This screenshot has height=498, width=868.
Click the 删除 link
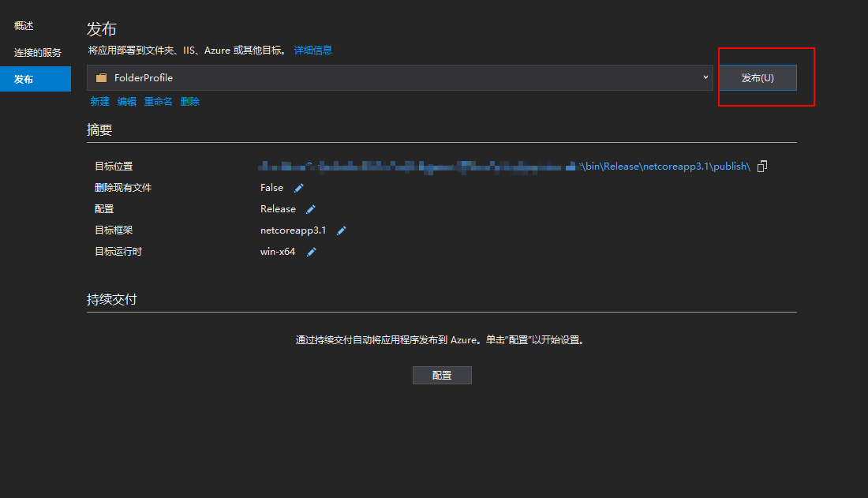pos(190,101)
